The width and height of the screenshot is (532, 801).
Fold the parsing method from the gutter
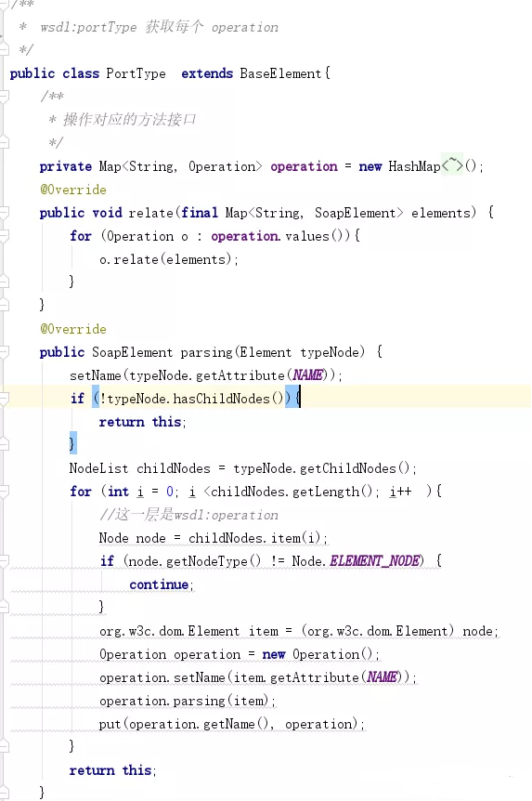pyautogui.click(x=4, y=351)
